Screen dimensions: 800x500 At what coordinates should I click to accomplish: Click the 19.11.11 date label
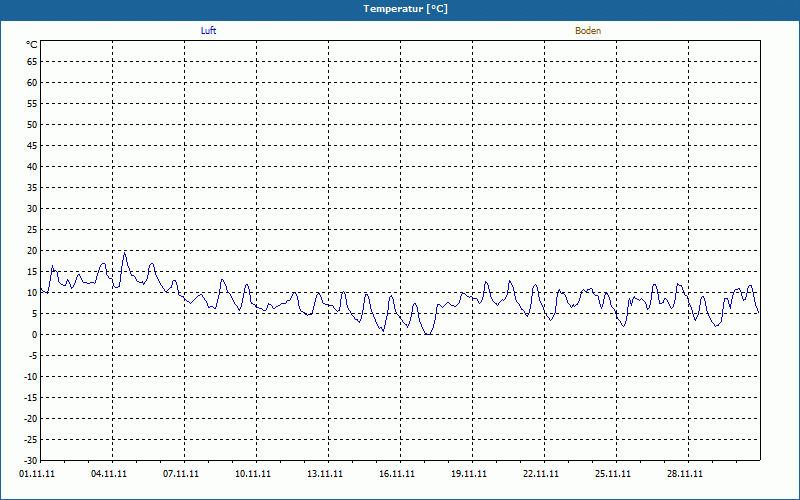click(x=469, y=474)
